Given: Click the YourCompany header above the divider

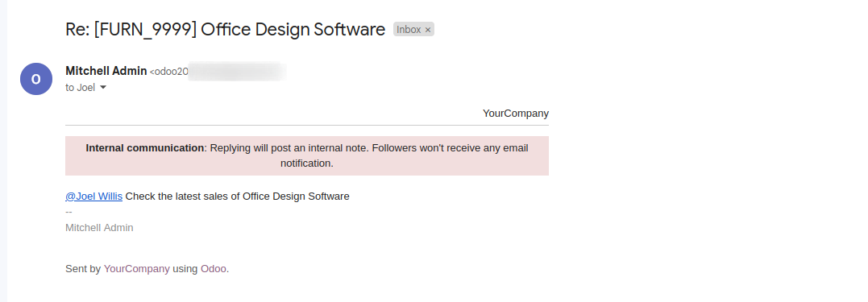Looking at the screenshot, I should 515,114.
